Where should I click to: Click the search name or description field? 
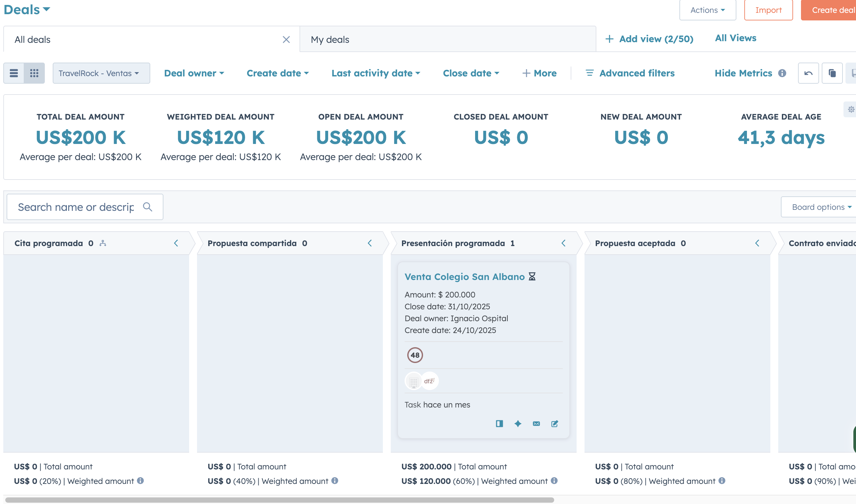pyautogui.click(x=76, y=207)
